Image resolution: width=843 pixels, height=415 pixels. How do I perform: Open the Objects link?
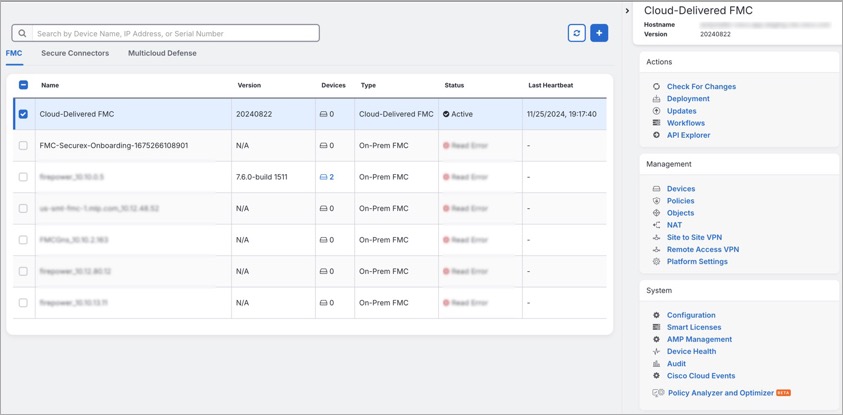coord(681,213)
